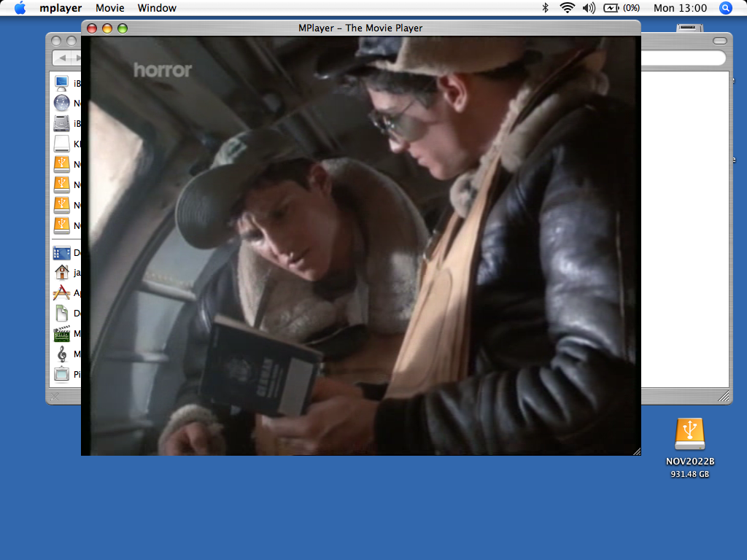Select the white drive icon in Finder sidebar
This screenshot has width=747, height=560.
click(x=61, y=144)
